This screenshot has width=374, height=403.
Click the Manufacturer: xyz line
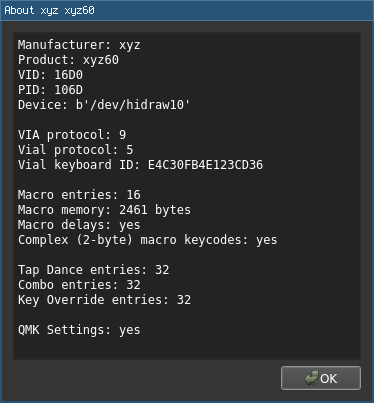coord(79,45)
